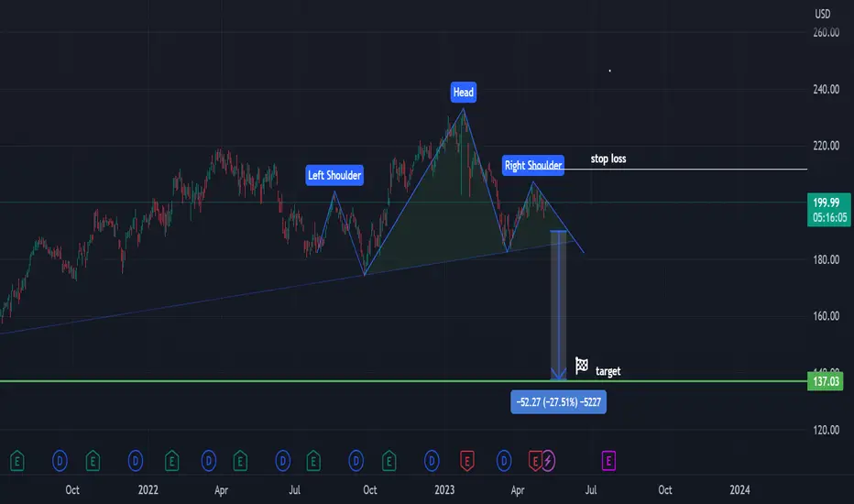The width and height of the screenshot is (854, 504).
Task: Click the red E marker touching the lightning bolt
Action: coord(535,461)
